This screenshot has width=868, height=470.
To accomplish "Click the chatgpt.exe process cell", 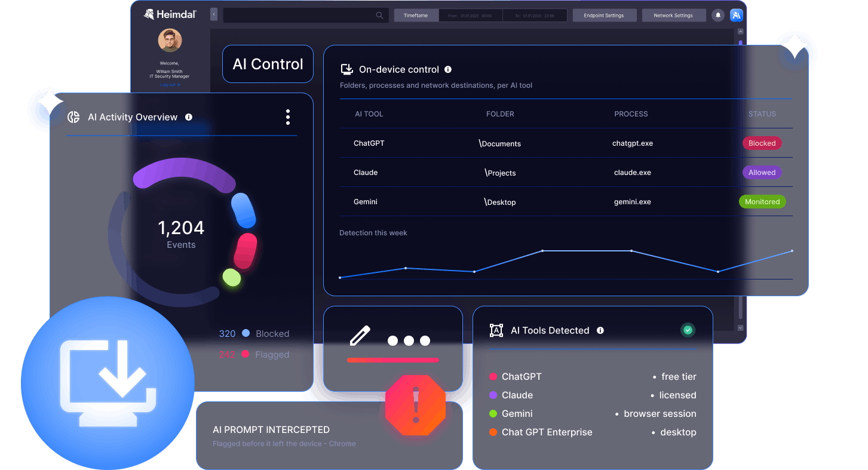I will (x=633, y=143).
